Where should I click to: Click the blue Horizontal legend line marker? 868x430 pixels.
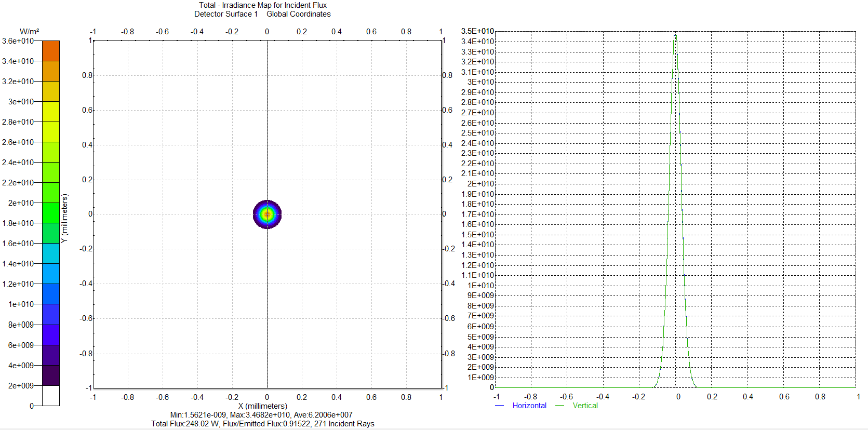tap(500, 406)
